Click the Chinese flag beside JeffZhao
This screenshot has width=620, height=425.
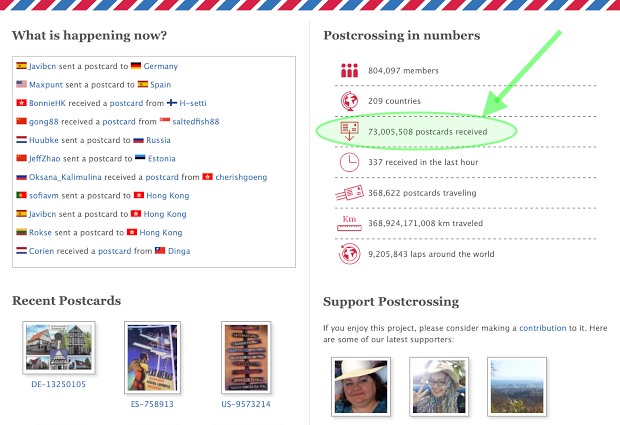pos(21,158)
